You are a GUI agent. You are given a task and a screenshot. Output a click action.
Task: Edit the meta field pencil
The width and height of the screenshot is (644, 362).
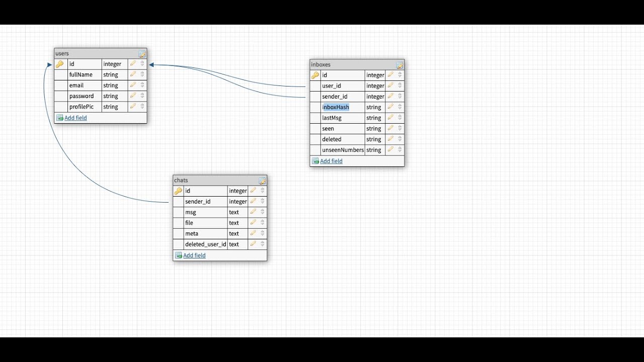[253, 233]
